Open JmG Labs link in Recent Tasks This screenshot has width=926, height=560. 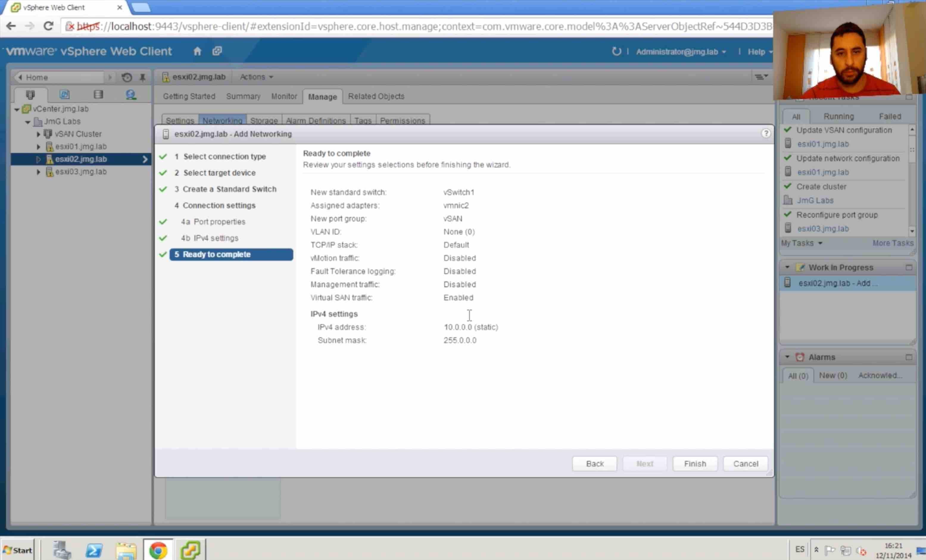click(x=815, y=201)
